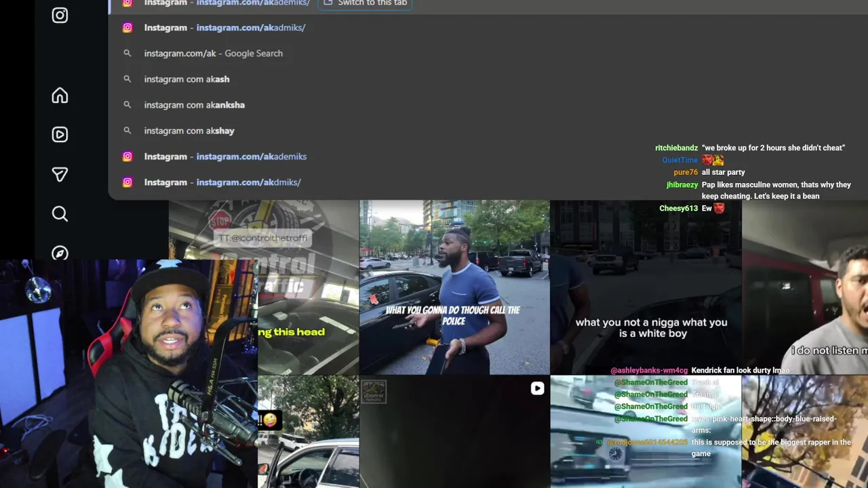Open the Explore compass icon
Viewport: 868px width, 488px height.
click(x=60, y=253)
